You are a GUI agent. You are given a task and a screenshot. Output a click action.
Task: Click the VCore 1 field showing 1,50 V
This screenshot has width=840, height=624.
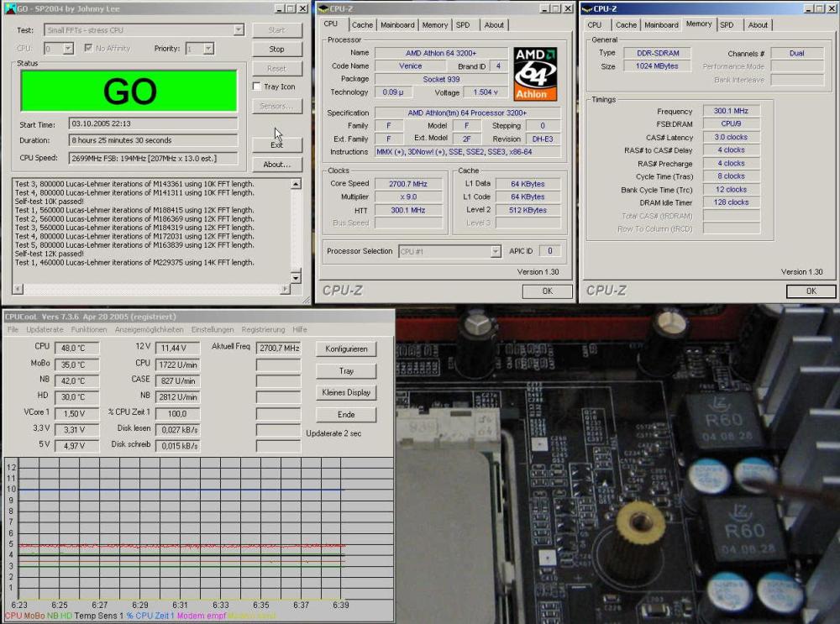coord(77,413)
